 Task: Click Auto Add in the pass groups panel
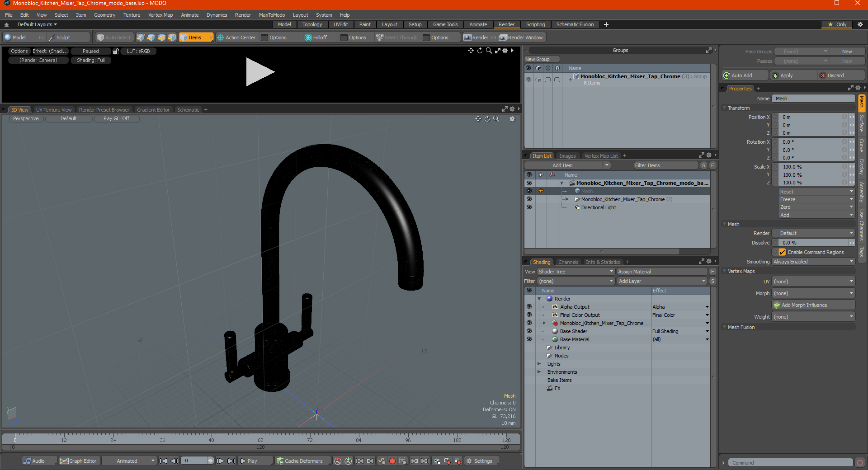(745, 75)
